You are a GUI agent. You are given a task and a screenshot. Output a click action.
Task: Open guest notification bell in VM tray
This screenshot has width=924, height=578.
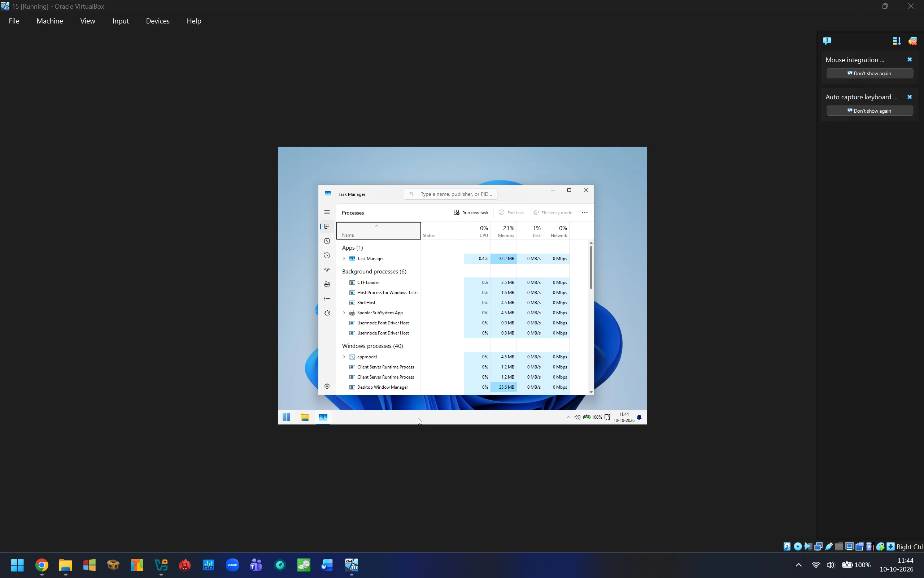[x=639, y=418]
